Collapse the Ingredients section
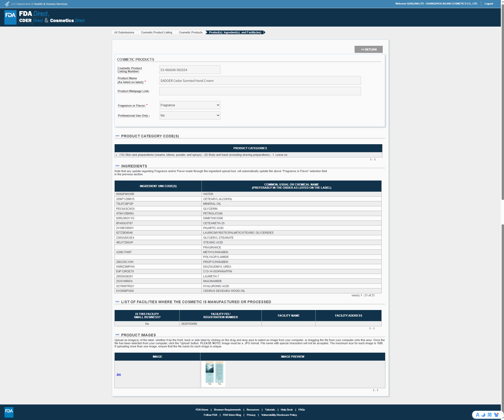Screen dimensions: 504x420 117,166
